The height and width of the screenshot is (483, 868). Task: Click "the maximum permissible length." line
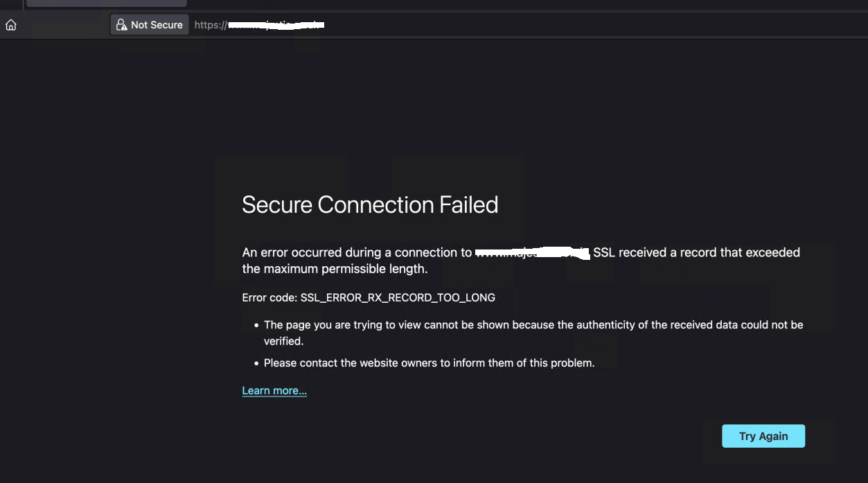click(x=335, y=269)
